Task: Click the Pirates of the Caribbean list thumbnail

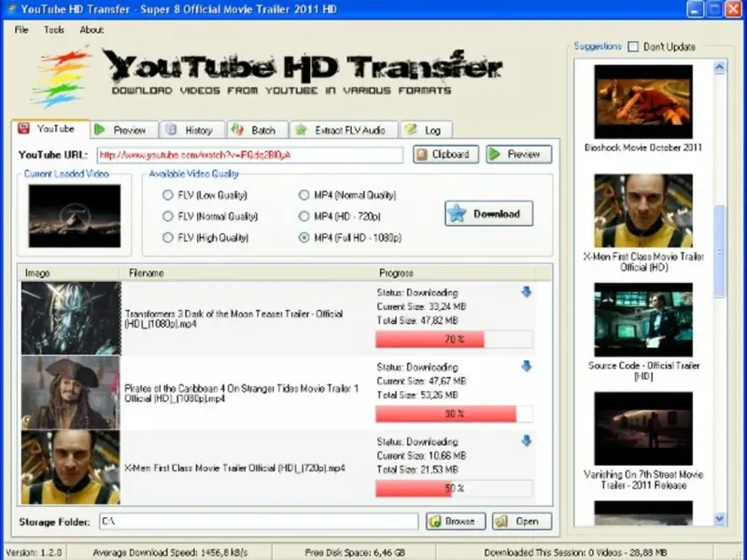Action: 71,393
